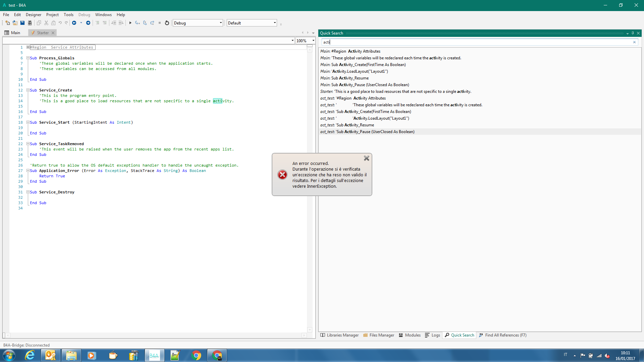Collapse the Sub Application_Error block
The image size is (644, 362).
tap(28, 171)
